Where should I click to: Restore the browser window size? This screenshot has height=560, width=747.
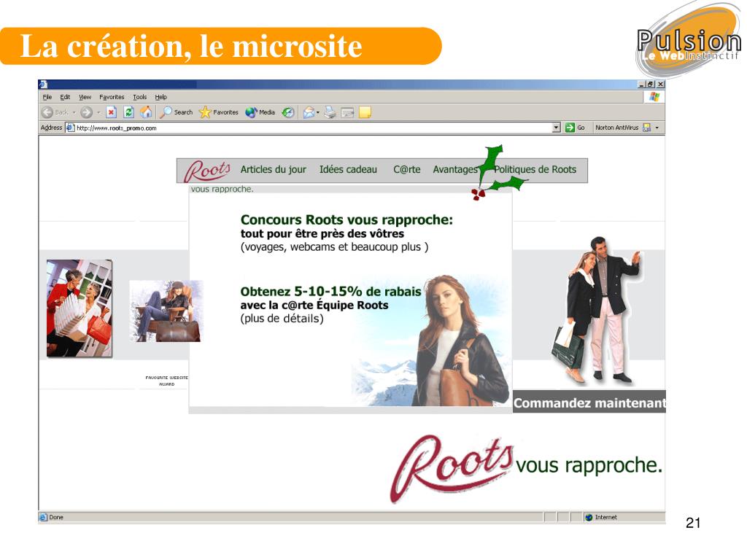(x=651, y=85)
